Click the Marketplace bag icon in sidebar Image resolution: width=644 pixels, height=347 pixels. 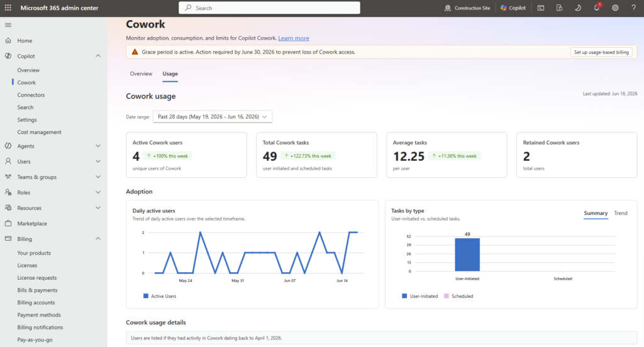point(8,223)
